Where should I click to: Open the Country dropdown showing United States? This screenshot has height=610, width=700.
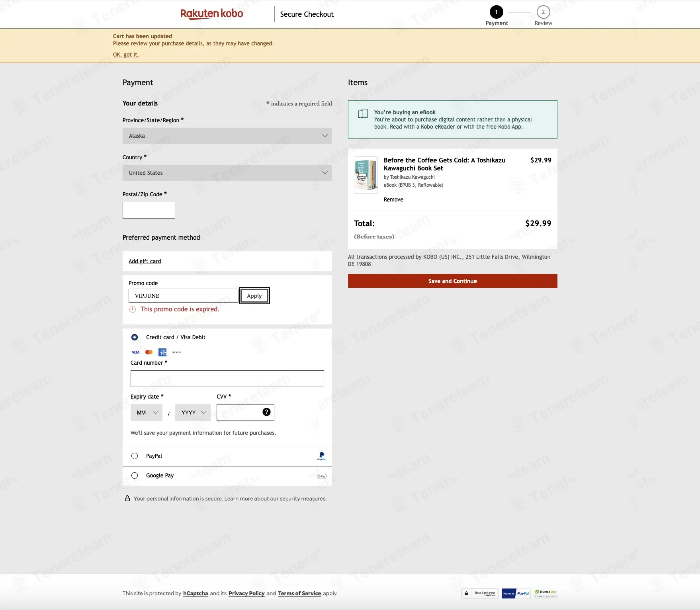click(227, 173)
